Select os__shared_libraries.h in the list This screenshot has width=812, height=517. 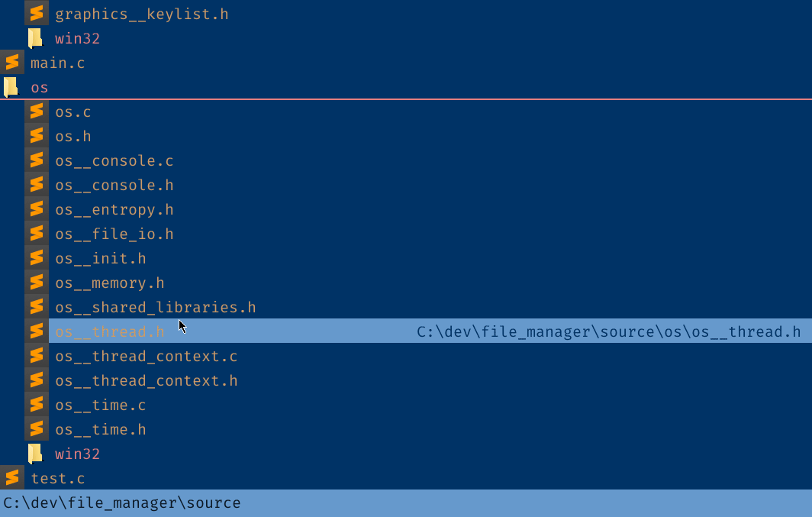pyautogui.click(x=156, y=307)
